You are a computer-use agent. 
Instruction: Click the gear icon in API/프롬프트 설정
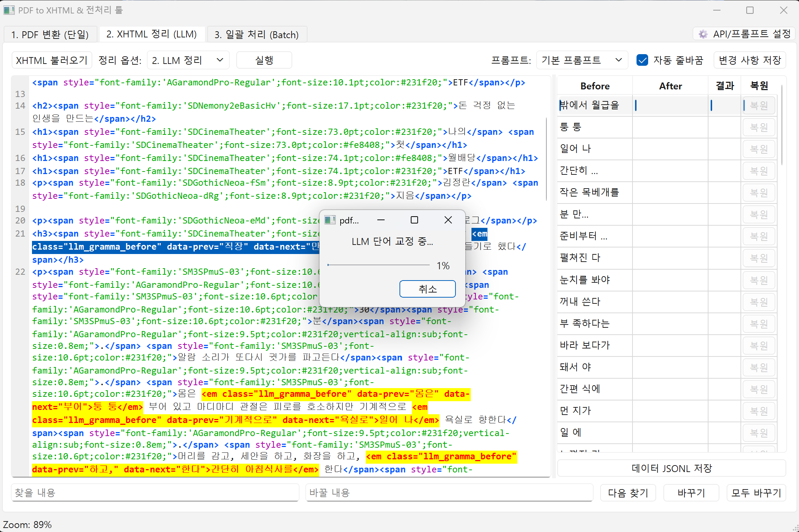tap(703, 34)
